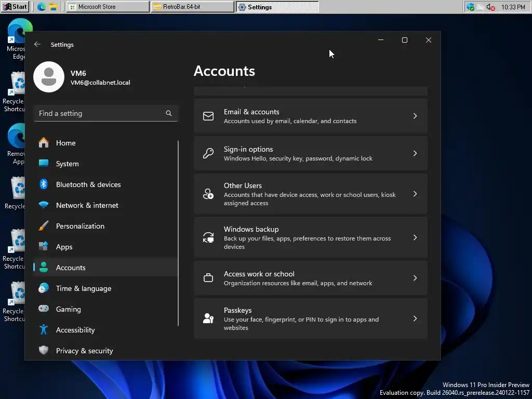Expand the Email & accounts chevron
Screen dimensions: 532x399
click(415, 116)
